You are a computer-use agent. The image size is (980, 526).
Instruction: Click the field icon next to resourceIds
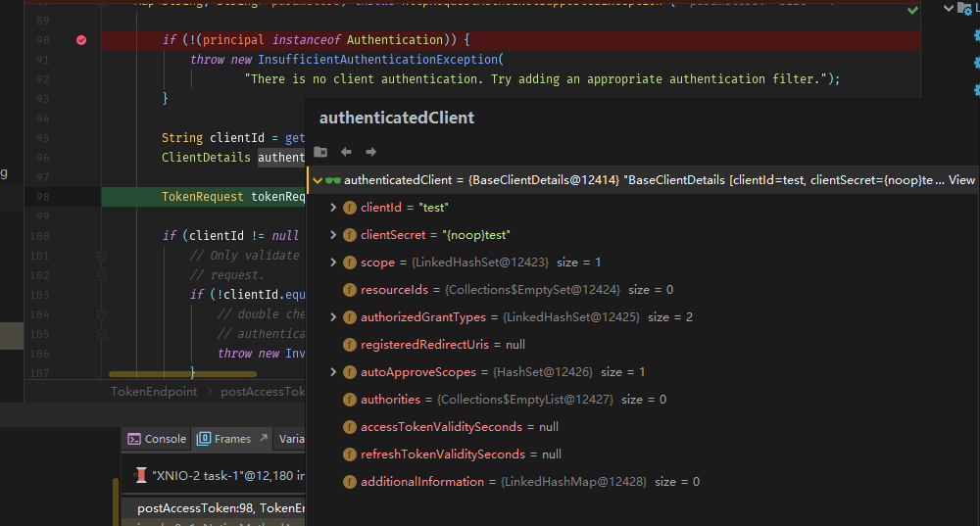[350, 290]
